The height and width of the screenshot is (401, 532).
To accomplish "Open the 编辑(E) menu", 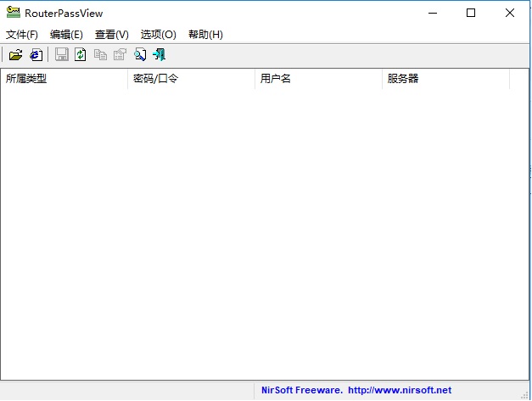I will tap(66, 34).
